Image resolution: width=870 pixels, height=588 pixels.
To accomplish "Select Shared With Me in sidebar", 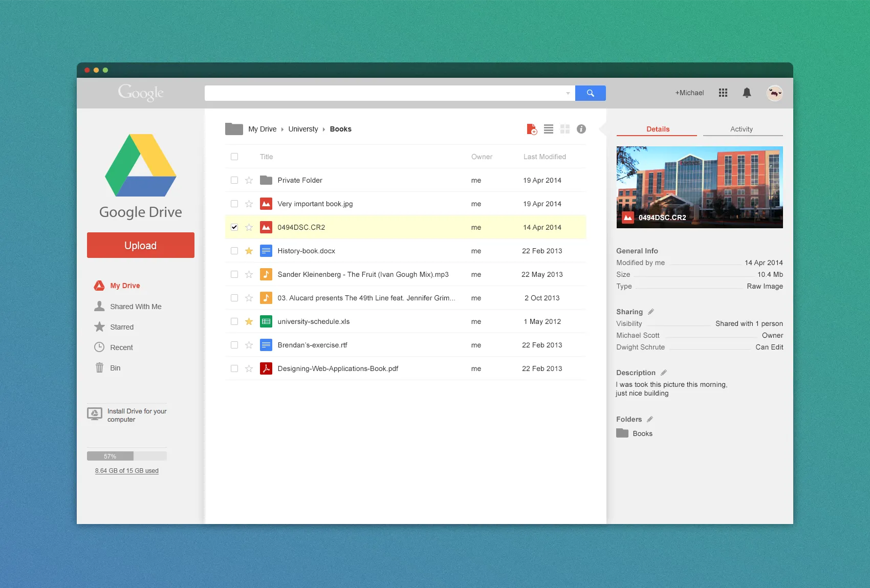I will (x=136, y=307).
